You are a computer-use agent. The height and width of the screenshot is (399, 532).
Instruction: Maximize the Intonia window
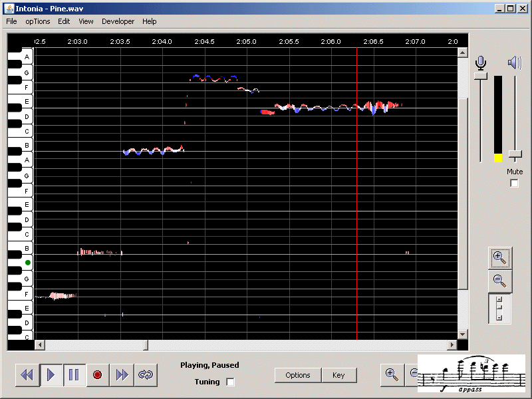511,9
